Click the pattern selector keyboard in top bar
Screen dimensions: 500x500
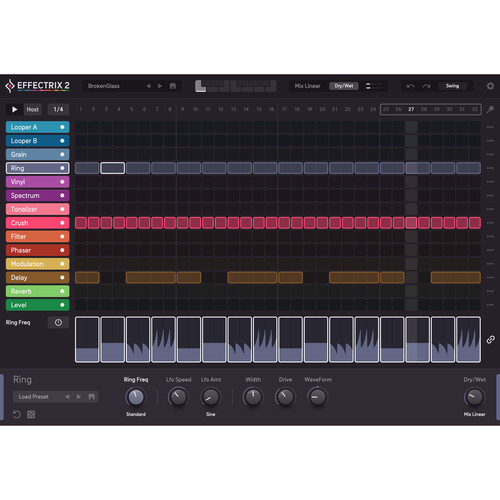click(236, 86)
